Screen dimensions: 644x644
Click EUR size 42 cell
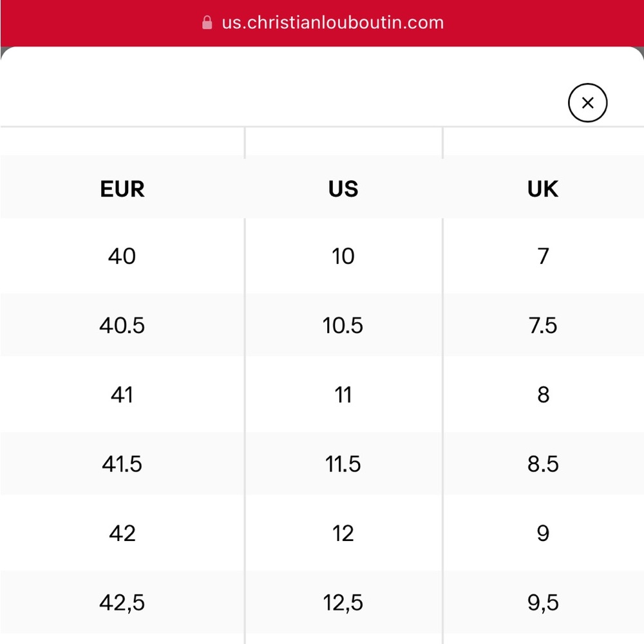click(x=122, y=533)
